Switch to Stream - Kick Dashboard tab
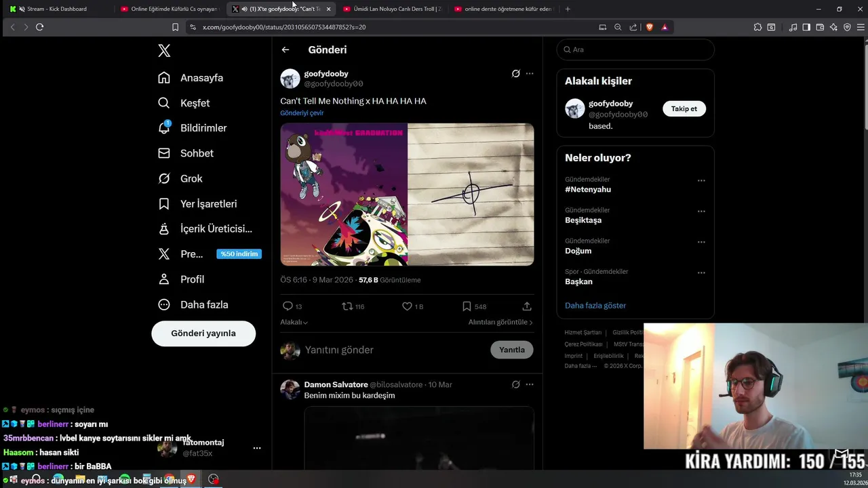 [57, 9]
